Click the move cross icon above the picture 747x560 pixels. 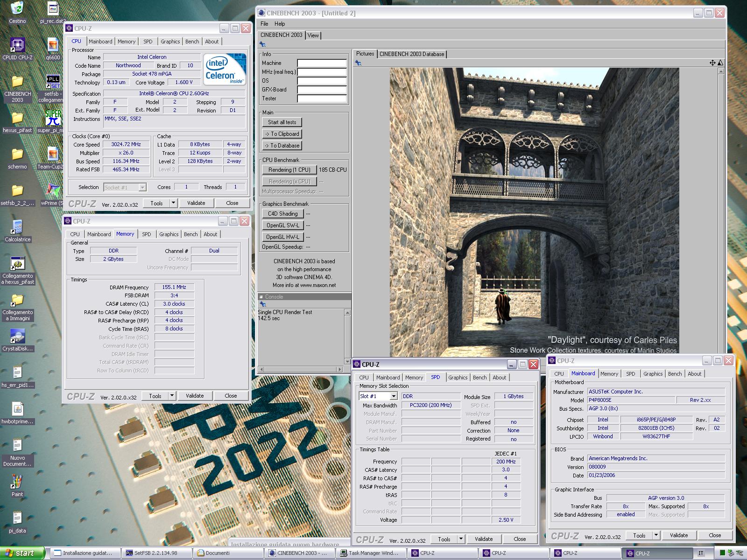(x=712, y=63)
